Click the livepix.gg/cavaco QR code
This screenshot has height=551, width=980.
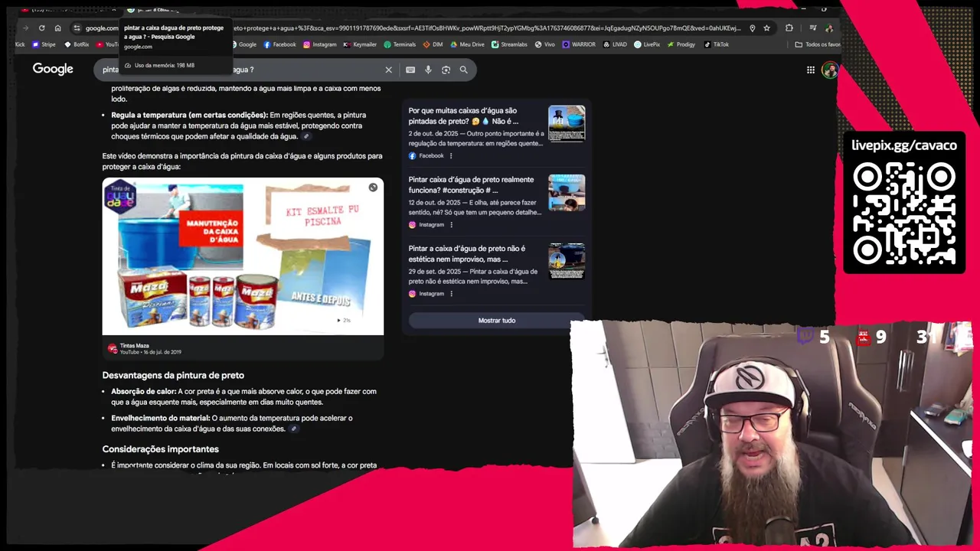point(903,214)
